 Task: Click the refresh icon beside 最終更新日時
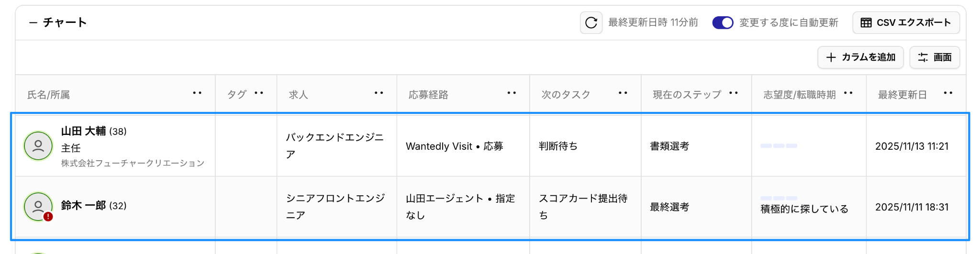(591, 22)
